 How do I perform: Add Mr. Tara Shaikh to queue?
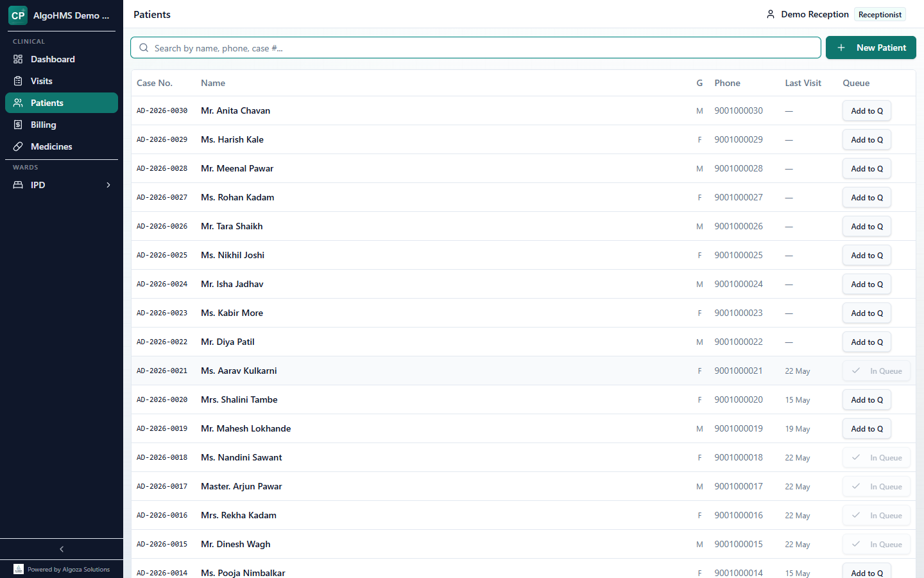(867, 226)
